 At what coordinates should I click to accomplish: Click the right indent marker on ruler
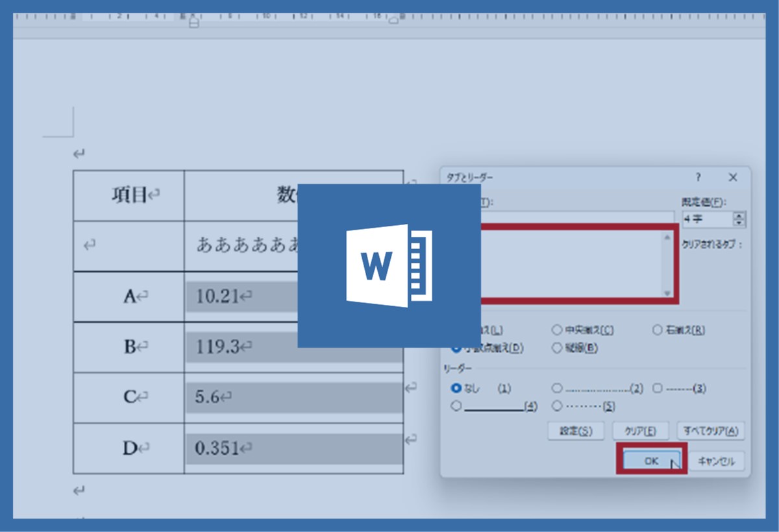click(393, 20)
